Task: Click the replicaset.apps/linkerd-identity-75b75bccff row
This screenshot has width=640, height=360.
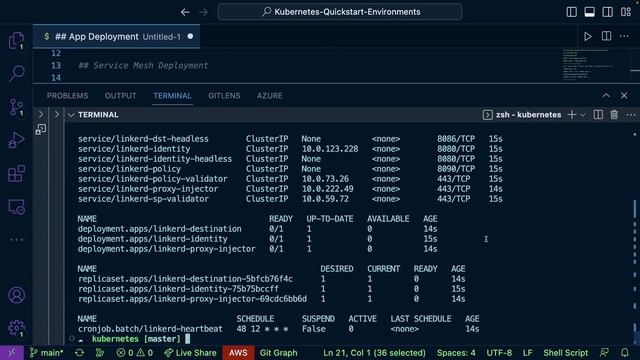Action: [271, 289]
